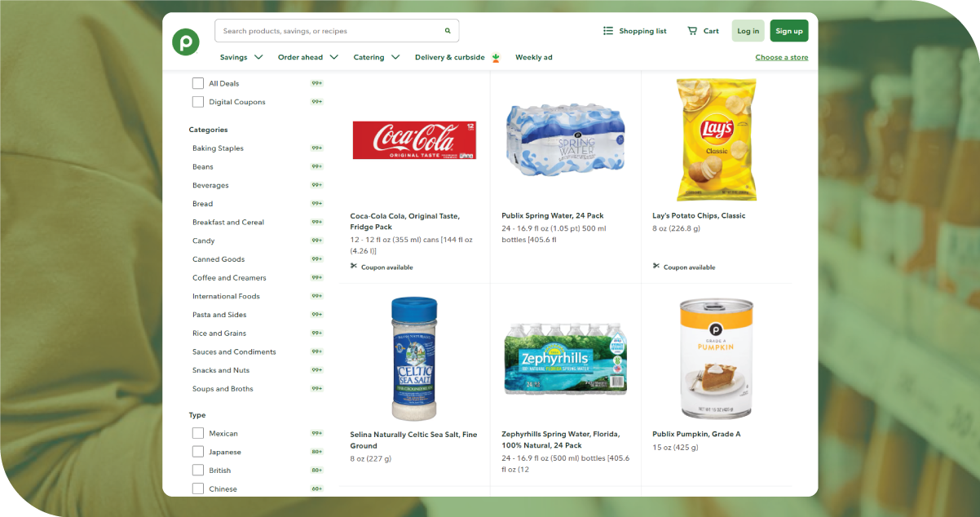Click the Sign up button
This screenshot has height=517, width=980.
pyautogui.click(x=788, y=31)
